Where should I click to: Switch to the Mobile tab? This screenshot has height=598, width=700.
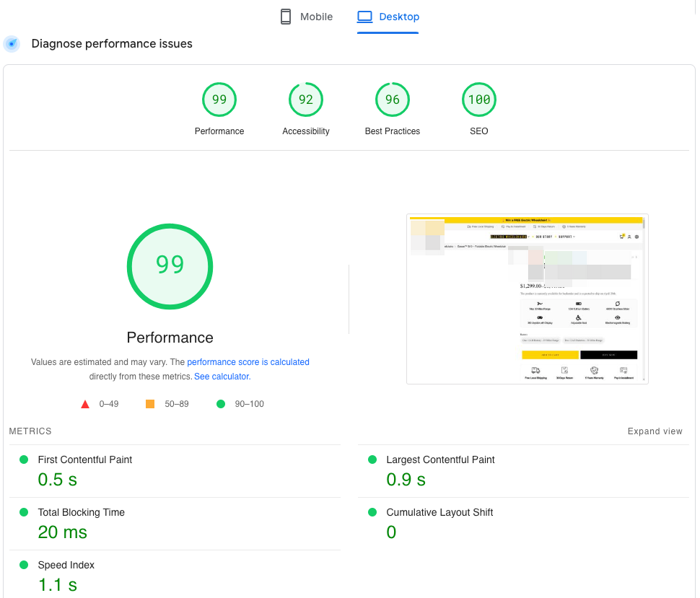pyautogui.click(x=307, y=17)
